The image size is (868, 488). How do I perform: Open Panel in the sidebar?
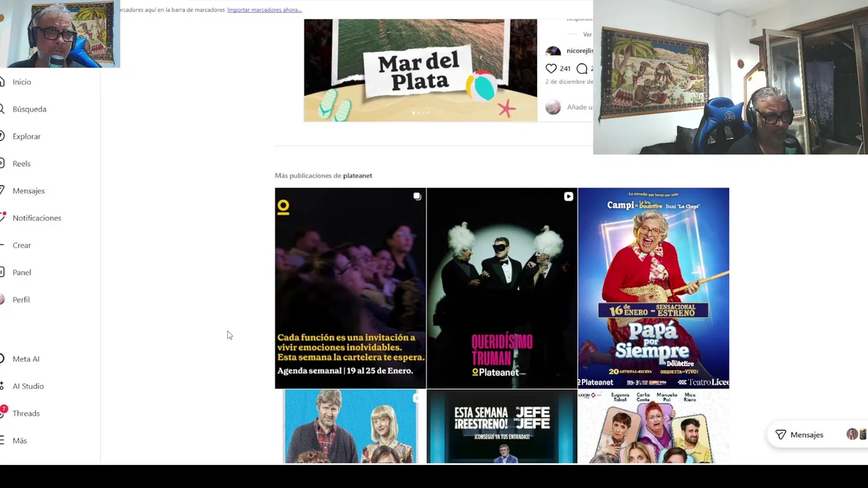[22, 272]
